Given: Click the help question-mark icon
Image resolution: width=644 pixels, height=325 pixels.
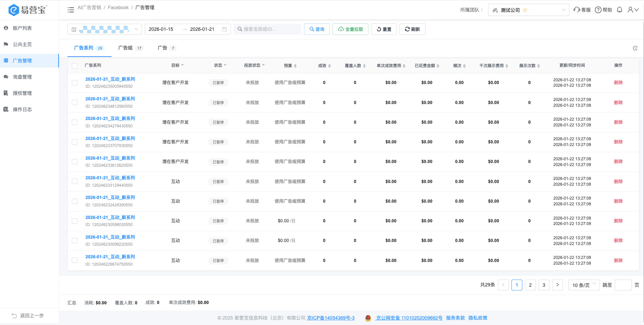Looking at the screenshot, I should [x=598, y=10].
